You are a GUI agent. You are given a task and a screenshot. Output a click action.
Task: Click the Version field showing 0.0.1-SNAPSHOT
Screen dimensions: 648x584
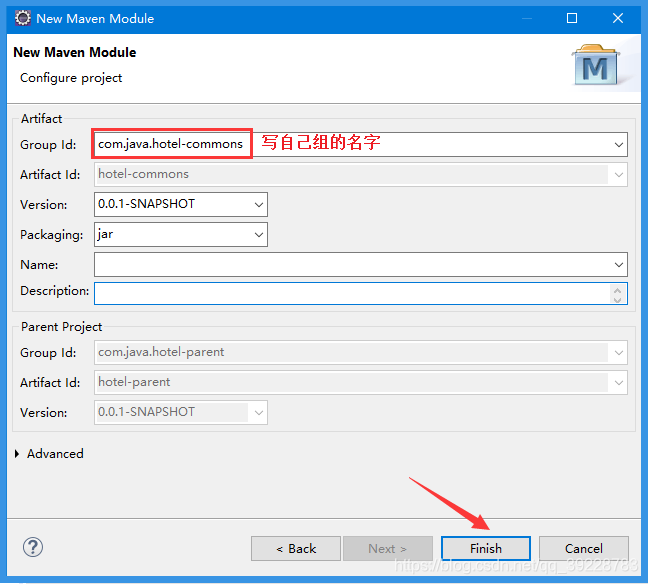pos(181,205)
